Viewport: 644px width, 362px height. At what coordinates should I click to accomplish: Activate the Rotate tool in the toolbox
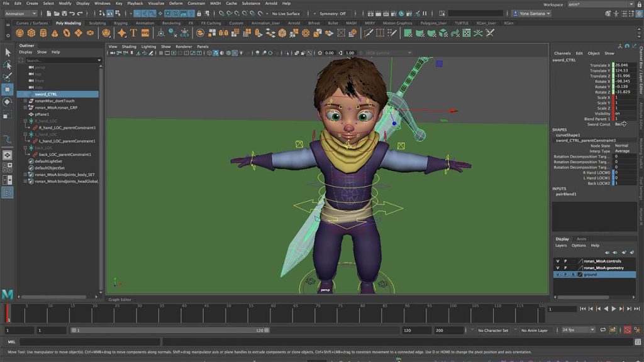(x=8, y=102)
